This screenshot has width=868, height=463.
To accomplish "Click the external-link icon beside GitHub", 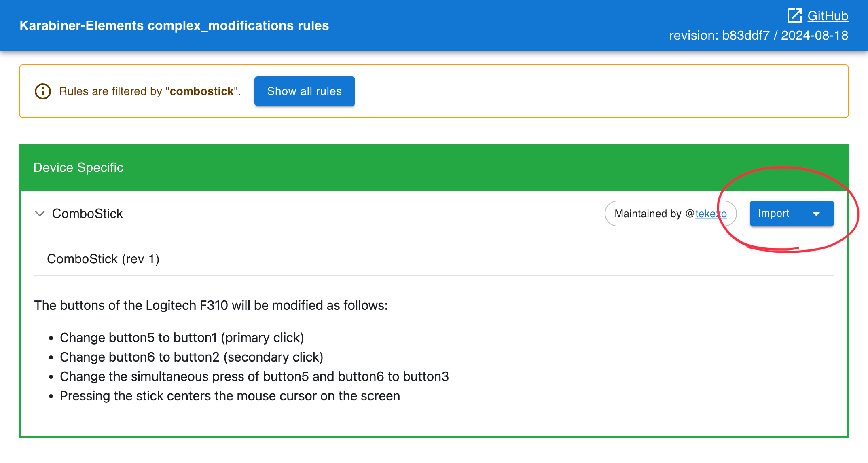I will pyautogui.click(x=794, y=16).
